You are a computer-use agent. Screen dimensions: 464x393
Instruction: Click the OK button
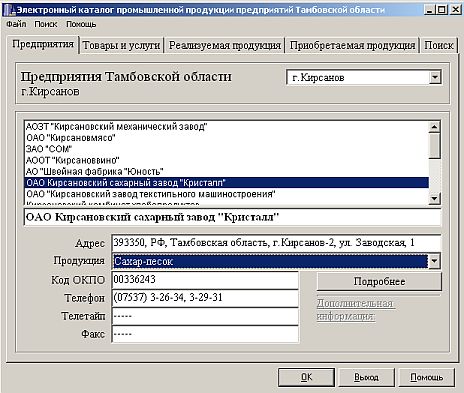[306, 377]
